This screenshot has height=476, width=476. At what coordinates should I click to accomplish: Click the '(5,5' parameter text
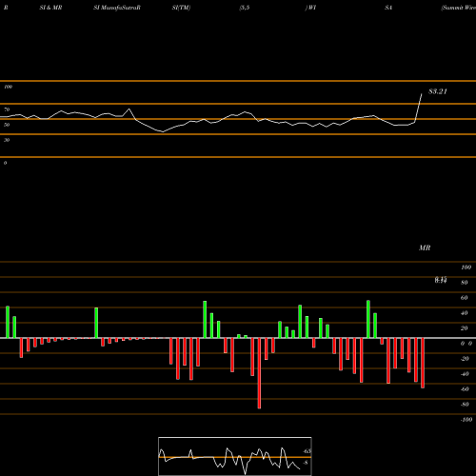245,8
